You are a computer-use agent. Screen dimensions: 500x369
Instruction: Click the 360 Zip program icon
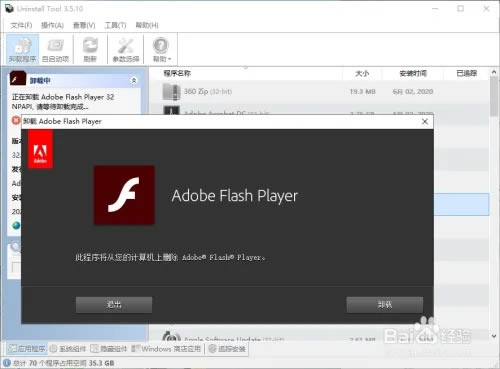tap(171, 92)
